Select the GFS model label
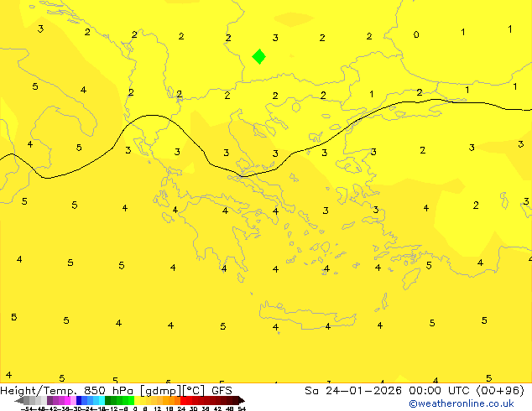The image size is (532, 411). pos(222,391)
